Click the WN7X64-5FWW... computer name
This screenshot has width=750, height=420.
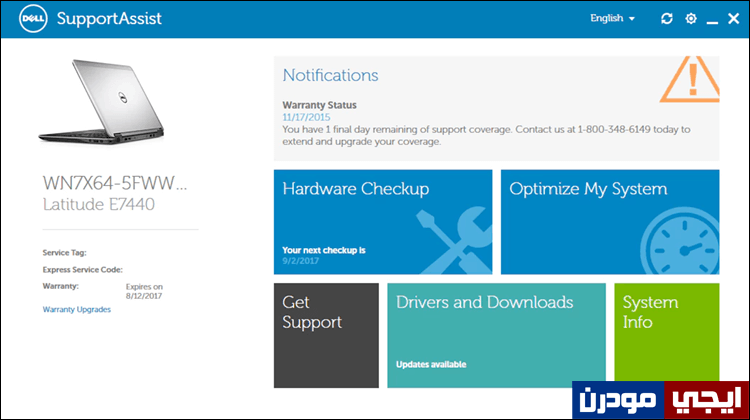[115, 183]
